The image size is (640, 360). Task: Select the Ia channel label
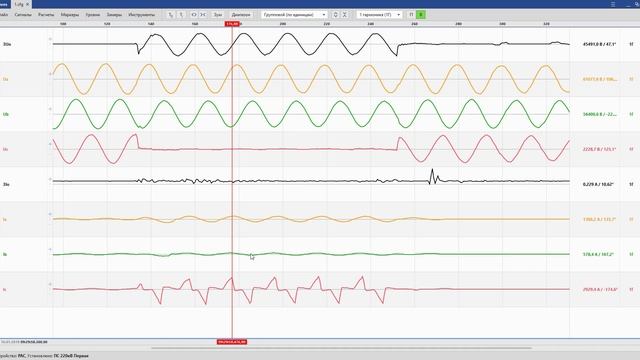point(5,220)
